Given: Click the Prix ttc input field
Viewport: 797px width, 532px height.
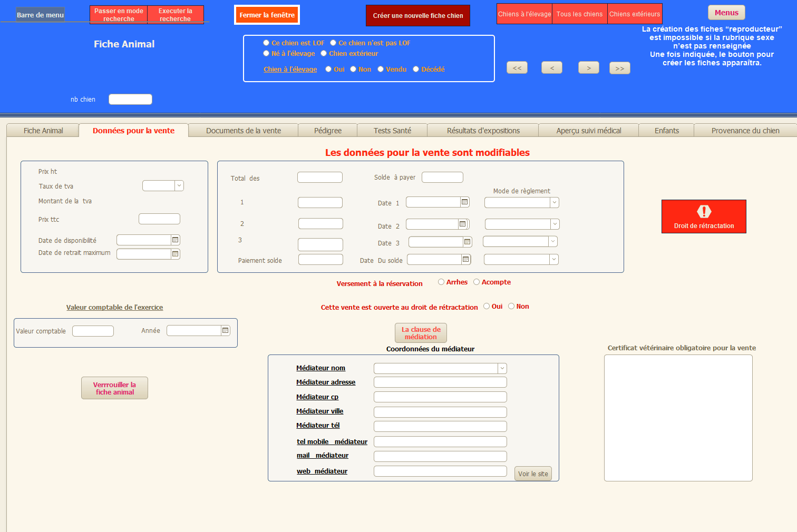Looking at the screenshot, I should click(x=159, y=219).
